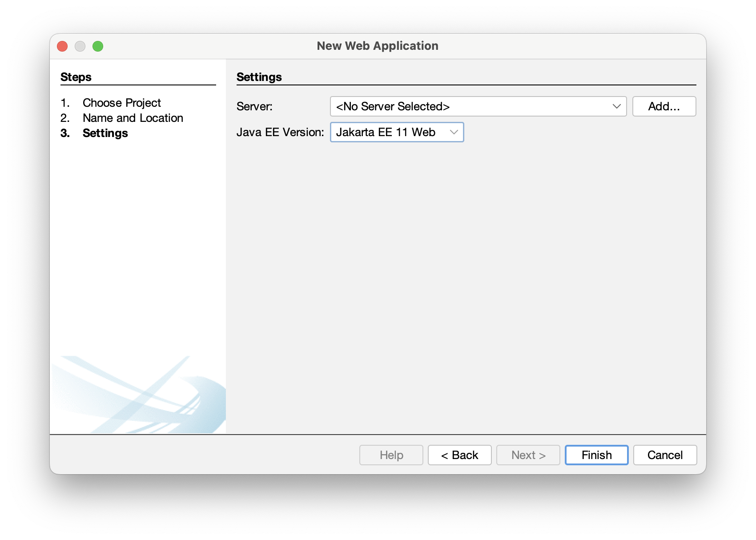Click the Server: label

point(254,106)
